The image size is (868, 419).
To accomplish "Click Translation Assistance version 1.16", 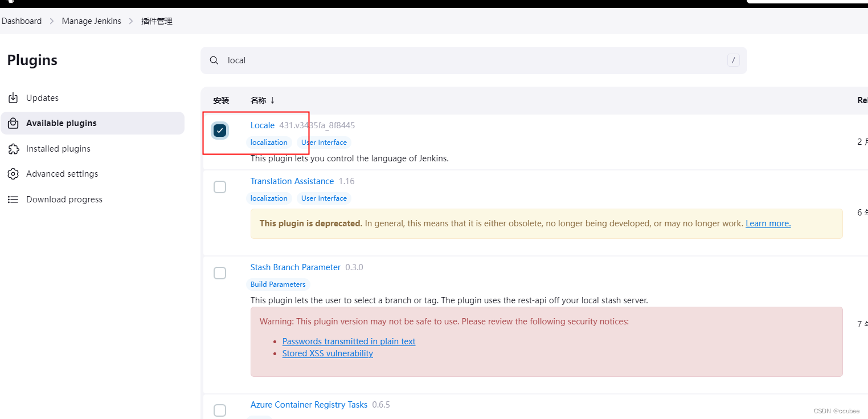I will click(x=347, y=181).
